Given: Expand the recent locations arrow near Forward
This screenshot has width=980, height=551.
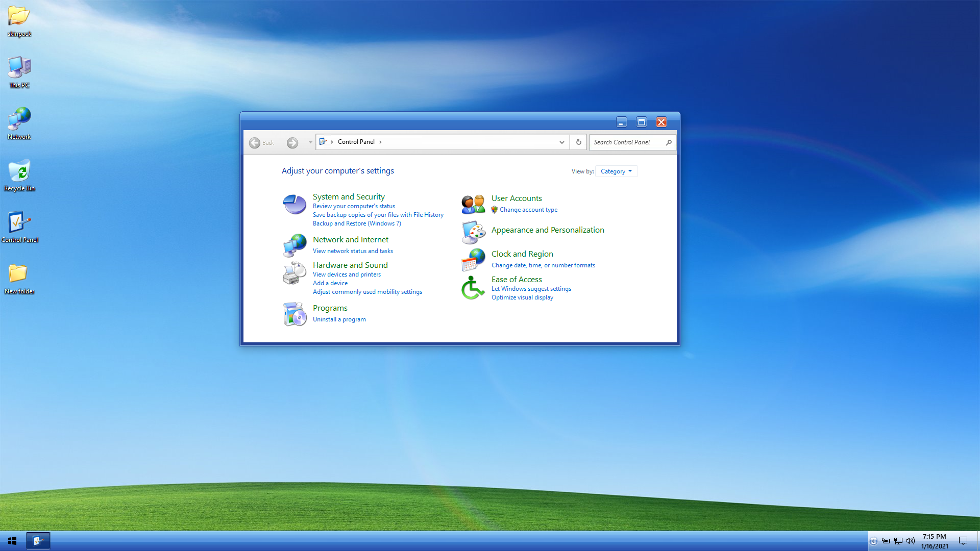Looking at the screenshot, I should [310, 142].
